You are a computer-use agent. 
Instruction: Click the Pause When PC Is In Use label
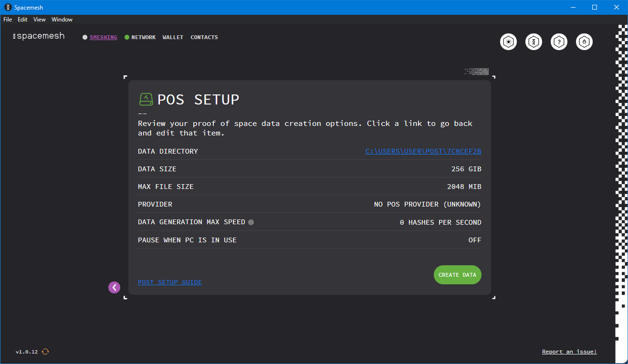tap(187, 240)
